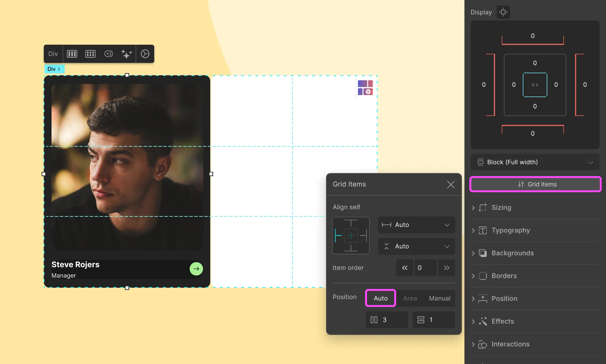Expand the Effects section
This screenshot has width=606, height=364.
[x=535, y=321]
